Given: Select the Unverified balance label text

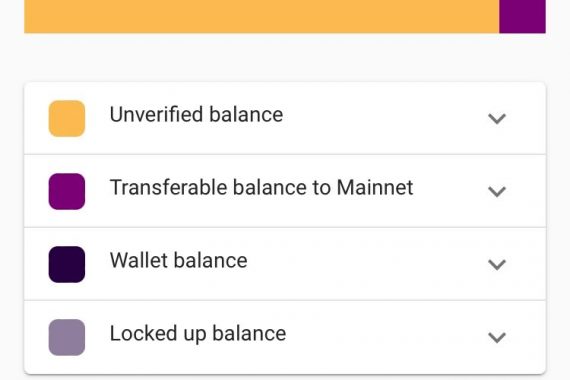Looking at the screenshot, I should 196,115.
